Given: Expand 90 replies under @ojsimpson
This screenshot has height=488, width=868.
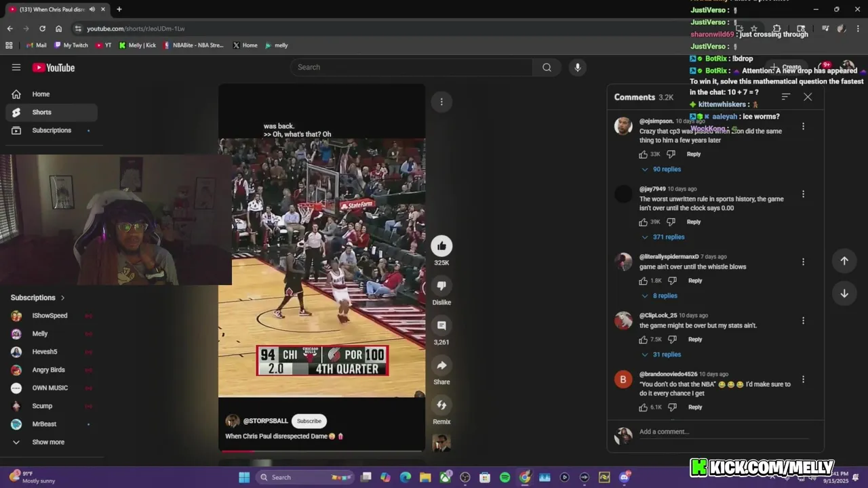Looking at the screenshot, I should (661, 169).
